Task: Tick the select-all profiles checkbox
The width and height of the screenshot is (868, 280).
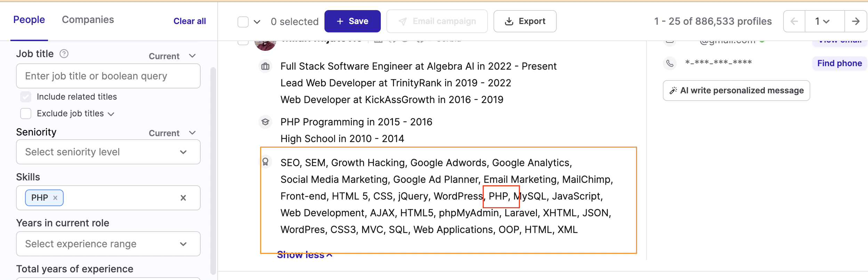Action: point(243,22)
